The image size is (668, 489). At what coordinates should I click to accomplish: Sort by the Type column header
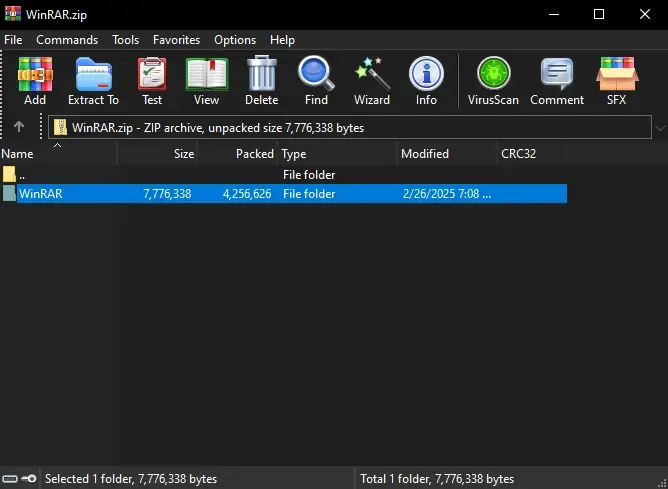click(337, 154)
